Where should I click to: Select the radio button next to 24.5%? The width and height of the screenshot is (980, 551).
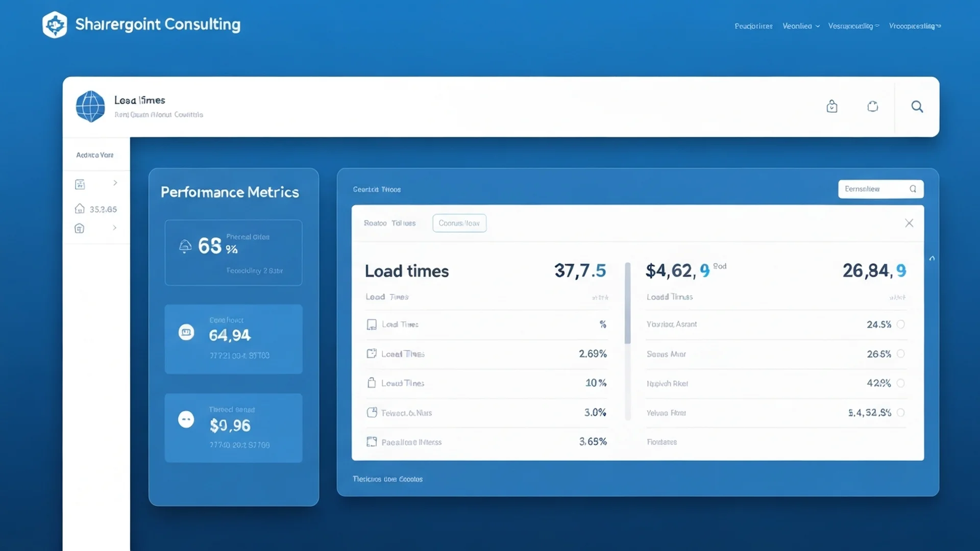point(901,324)
